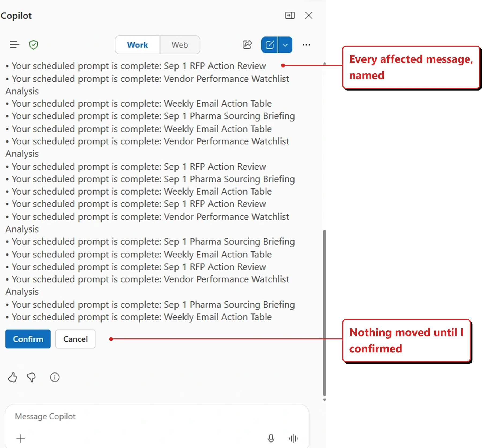Give thumbs up feedback

coord(12,377)
